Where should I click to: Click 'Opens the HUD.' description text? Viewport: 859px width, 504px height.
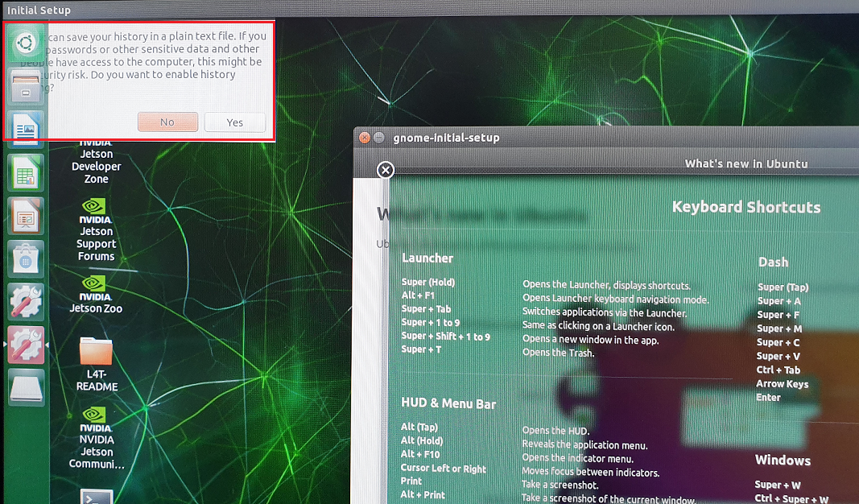click(555, 431)
